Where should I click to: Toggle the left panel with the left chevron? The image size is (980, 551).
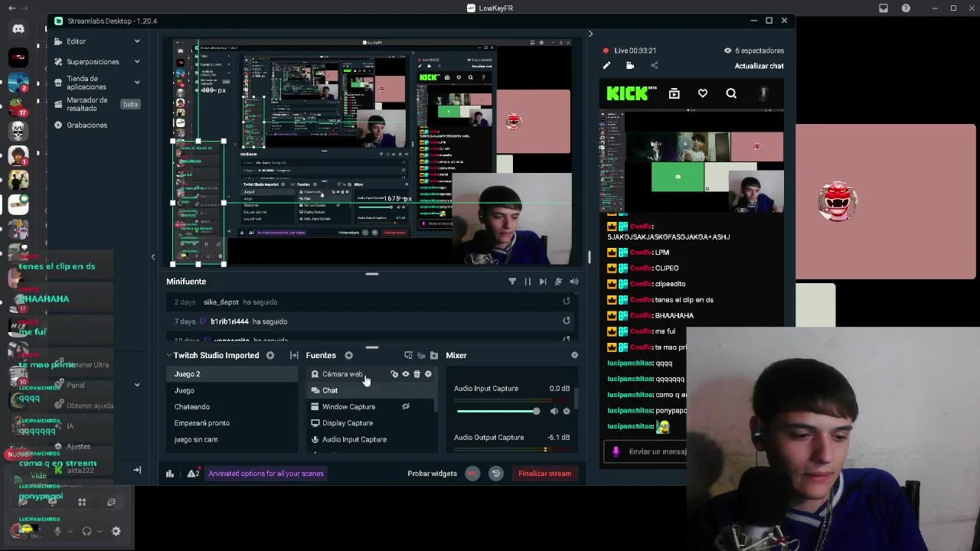coord(153,258)
